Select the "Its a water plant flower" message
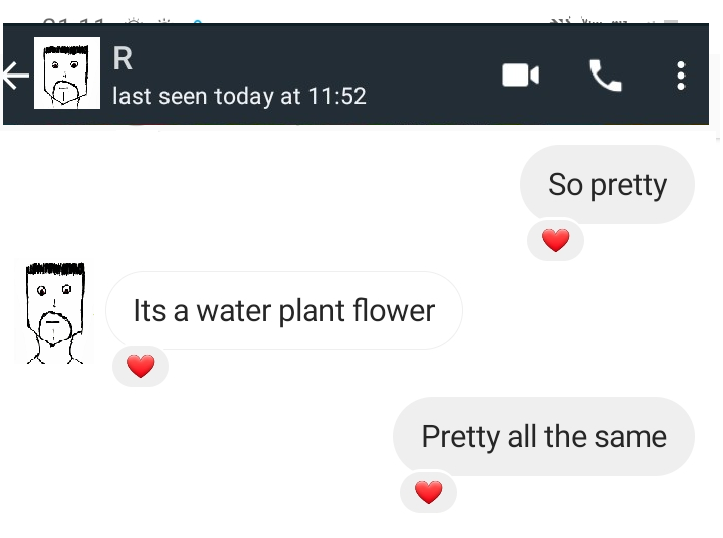723x538 pixels. pyautogui.click(x=284, y=311)
